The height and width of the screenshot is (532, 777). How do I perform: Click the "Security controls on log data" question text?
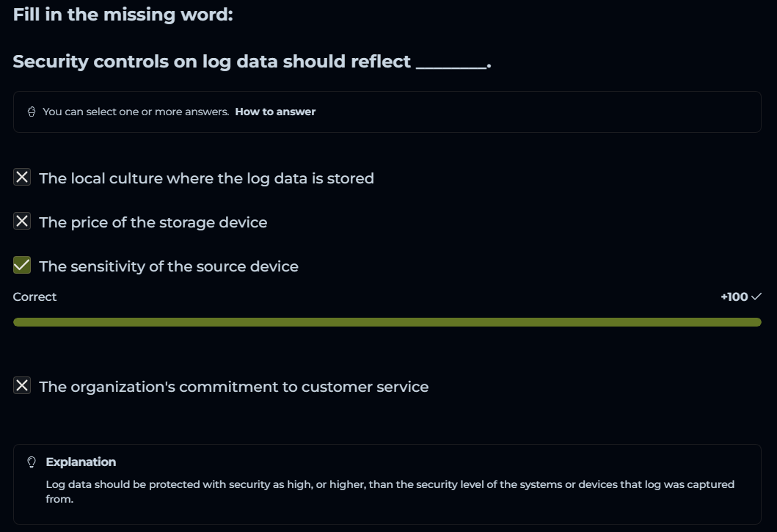[252, 62]
